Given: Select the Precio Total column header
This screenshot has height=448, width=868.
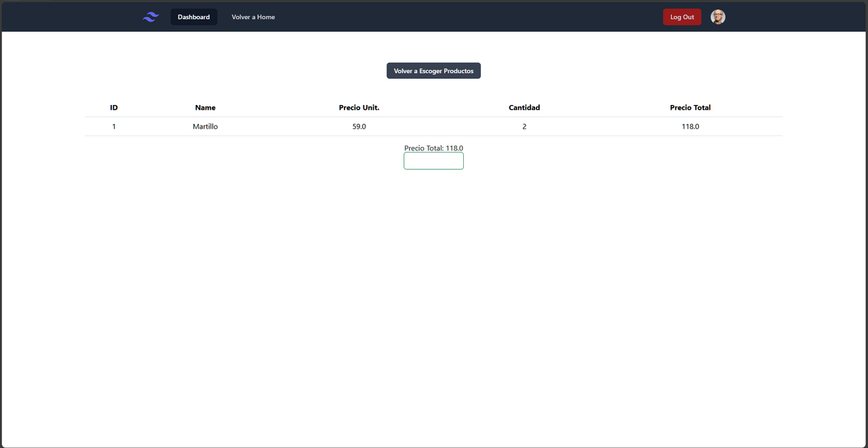Looking at the screenshot, I should [x=690, y=107].
